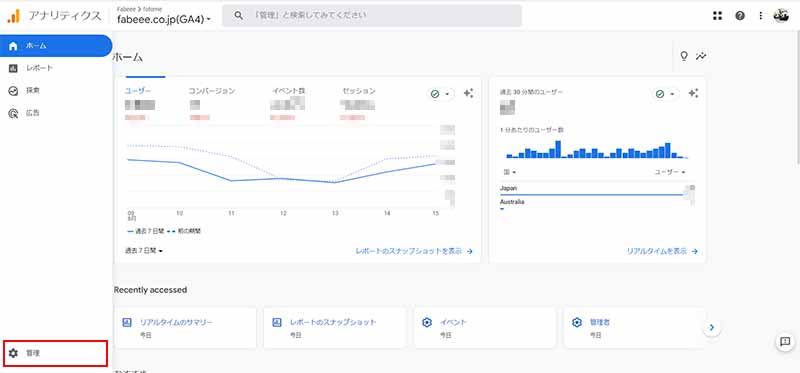Open the feedback icon at bottom right
The height and width of the screenshot is (373, 800).
click(785, 341)
